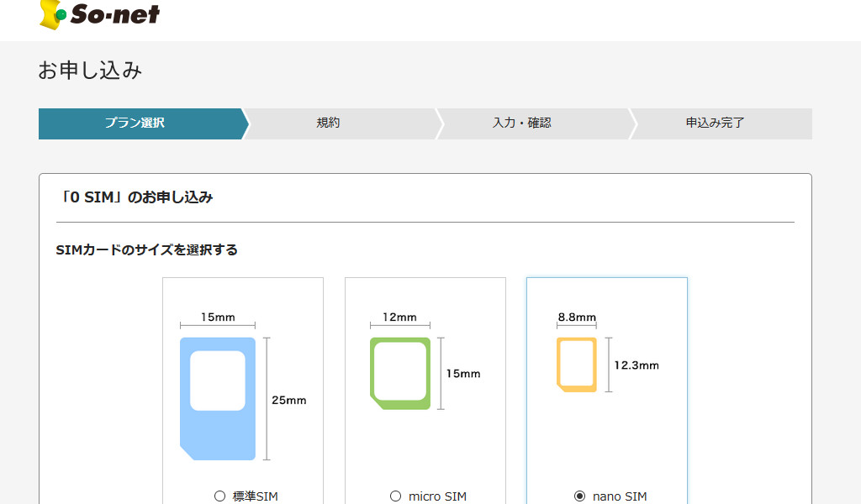Click the 標準SIM option label text
The image size is (861, 504).
(x=255, y=496)
